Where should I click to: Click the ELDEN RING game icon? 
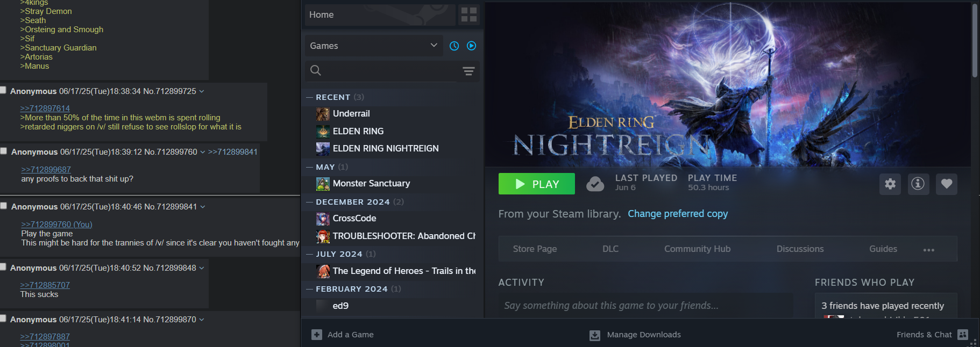click(x=323, y=132)
